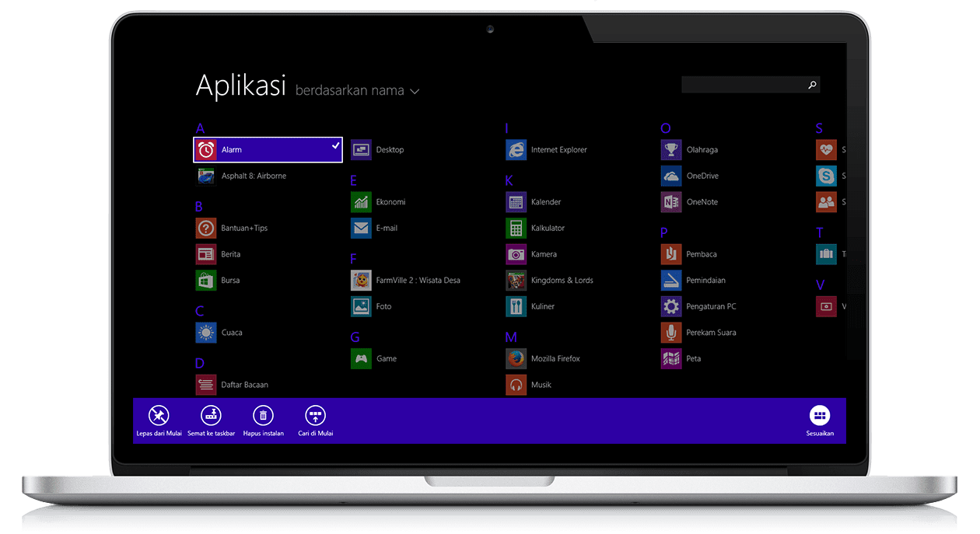Open the Pengaturan PC gear icon
Screen dimensions: 980x534
coord(671,306)
